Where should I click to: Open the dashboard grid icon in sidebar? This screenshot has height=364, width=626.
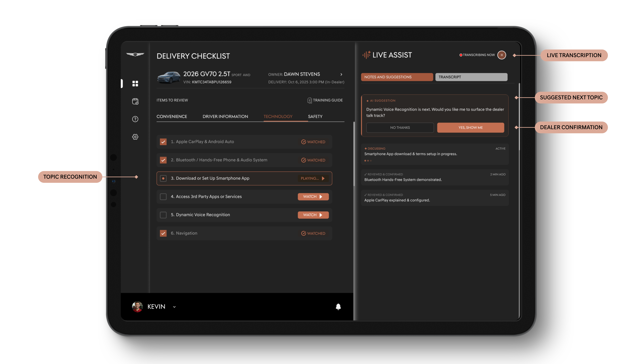click(135, 84)
